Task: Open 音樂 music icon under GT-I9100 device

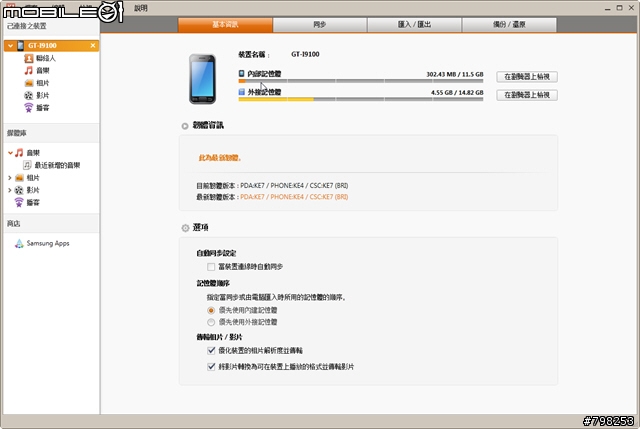Action: [29, 71]
